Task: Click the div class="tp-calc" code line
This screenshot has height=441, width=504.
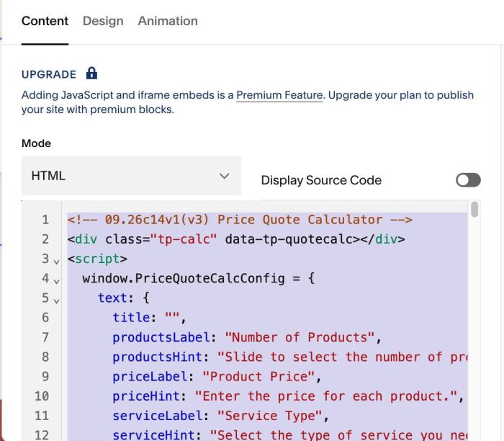Action: click(x=236, y=239)
